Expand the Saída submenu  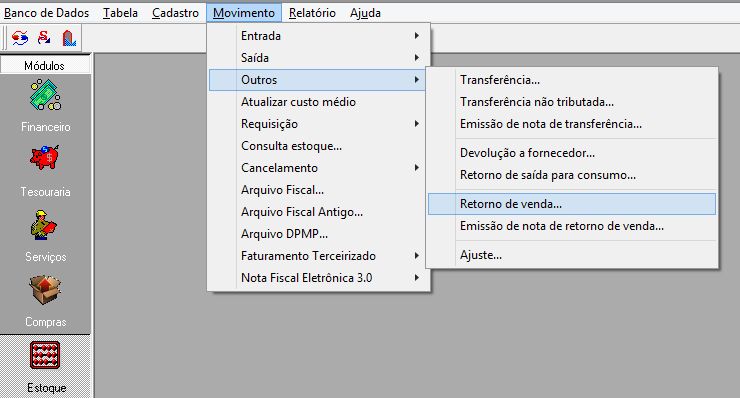[319, 58]
